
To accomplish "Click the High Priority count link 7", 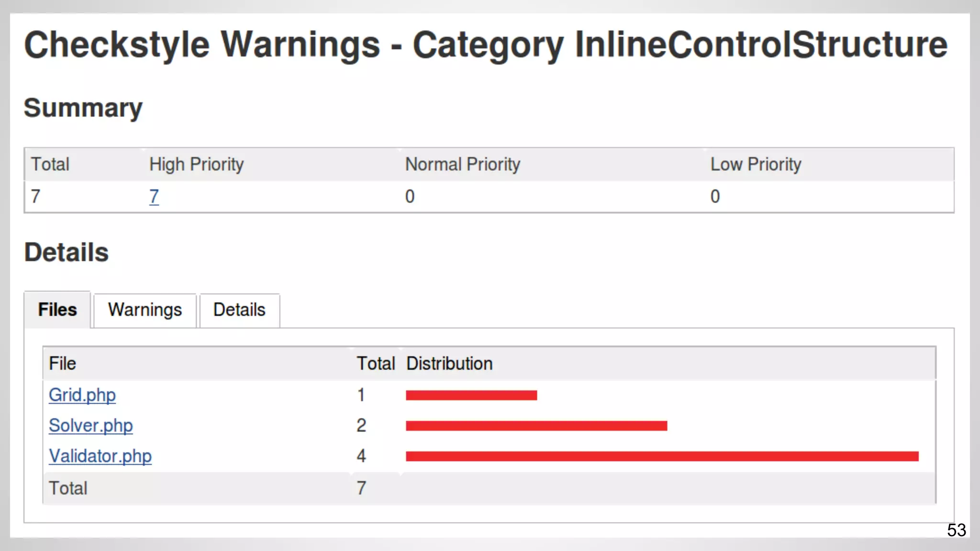I will coord(154,197).
